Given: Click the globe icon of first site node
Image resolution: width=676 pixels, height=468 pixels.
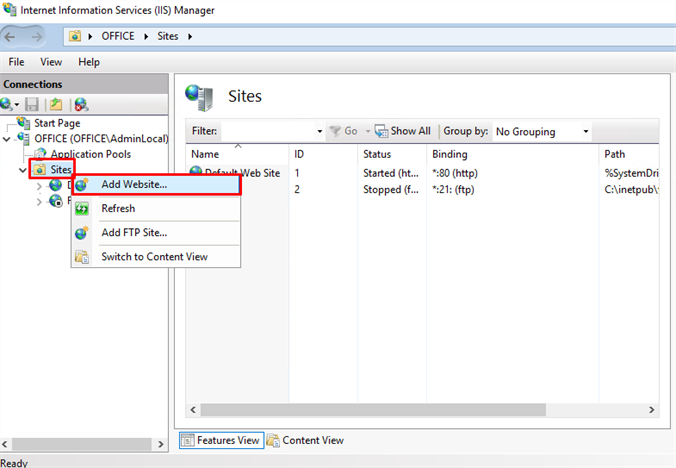Looking at the screenshot, I should [56, 185].
